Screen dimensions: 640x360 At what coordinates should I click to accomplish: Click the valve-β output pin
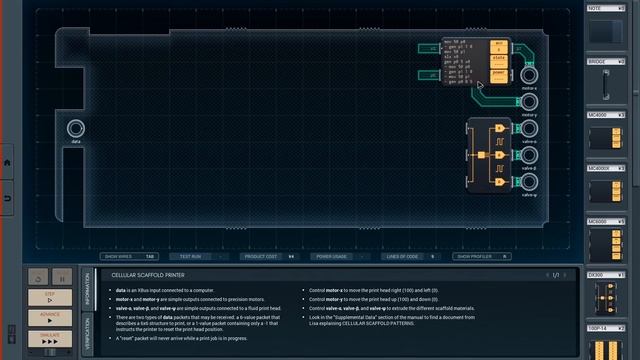[x=529, y=155]
